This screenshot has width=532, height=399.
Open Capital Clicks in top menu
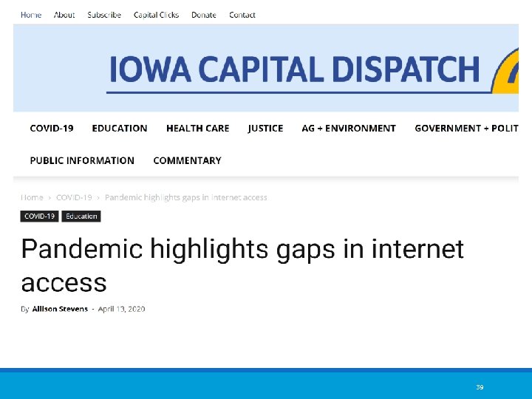pos(156,15)
